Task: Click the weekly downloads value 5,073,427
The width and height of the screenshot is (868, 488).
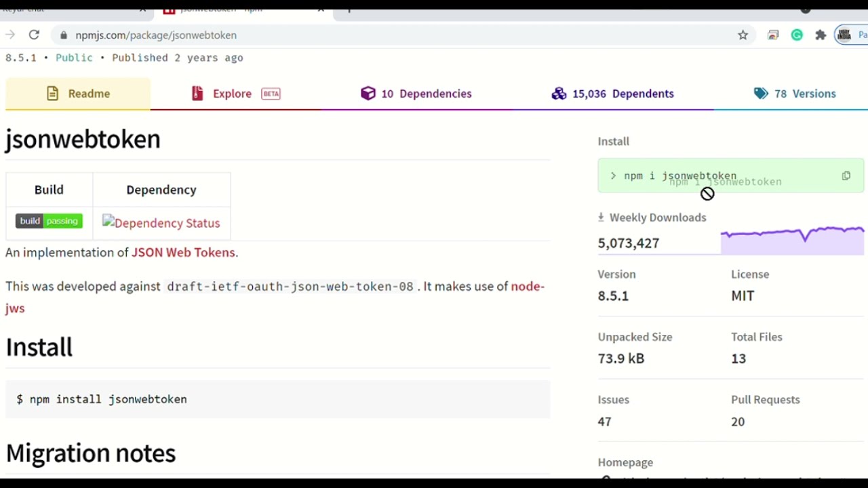Action: click(628, 243)
